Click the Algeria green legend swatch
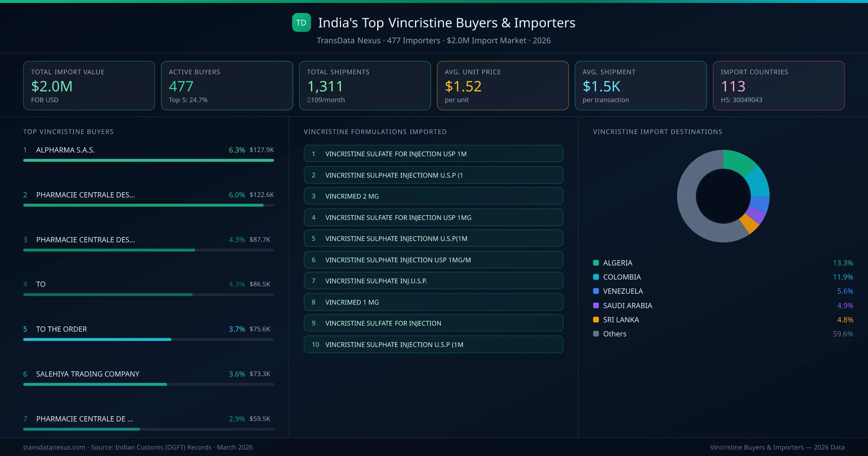 click(x=596, y=263)
